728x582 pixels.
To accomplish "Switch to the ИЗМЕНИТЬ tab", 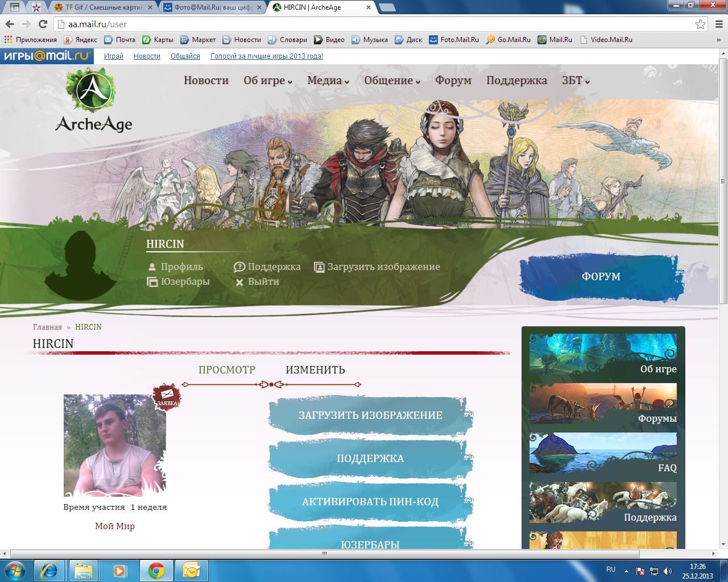I will (315, 370).
